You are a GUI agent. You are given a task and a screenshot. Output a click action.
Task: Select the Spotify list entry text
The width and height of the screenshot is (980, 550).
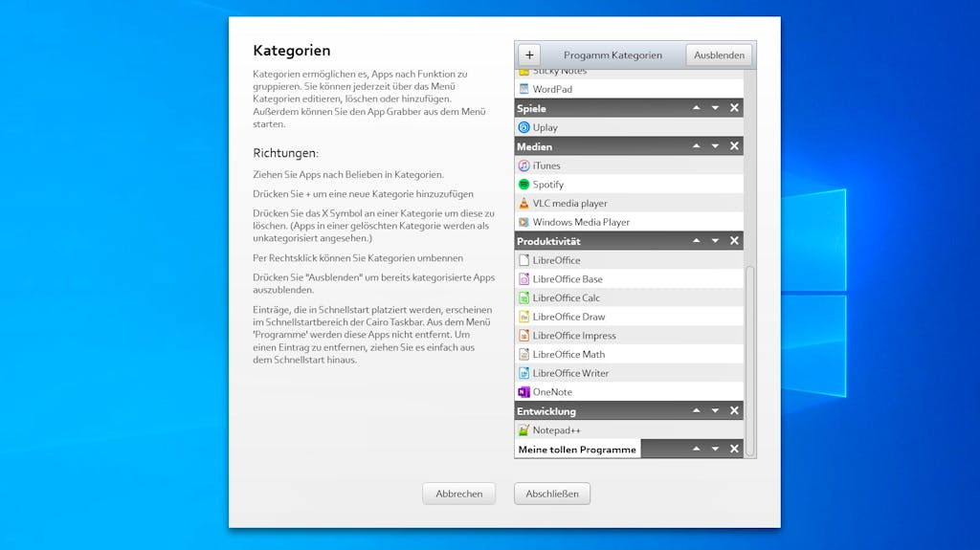[548, 185]
